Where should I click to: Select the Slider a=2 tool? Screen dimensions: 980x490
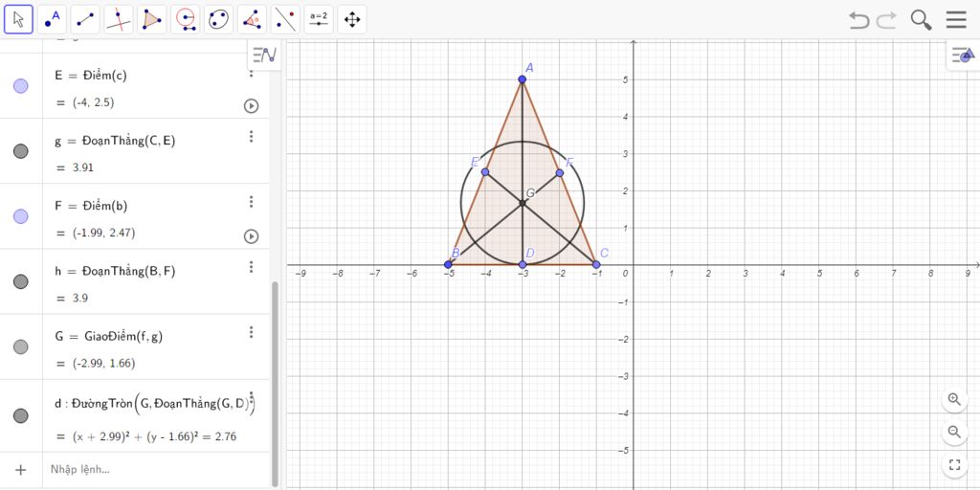[319, 19]
